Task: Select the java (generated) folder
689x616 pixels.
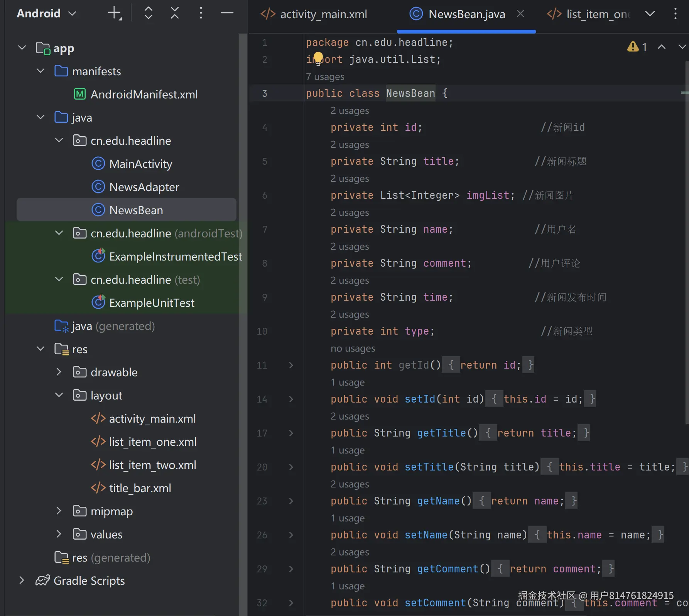Action: click(x=105, y=326)
